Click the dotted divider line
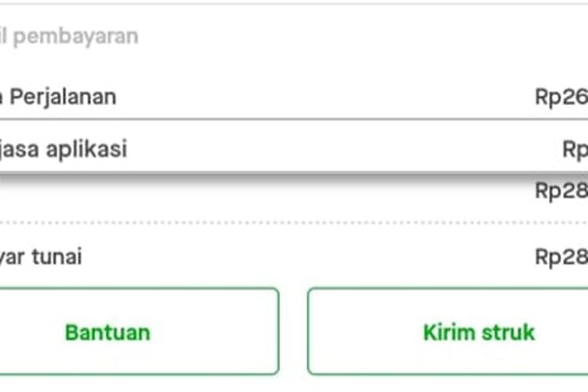The image size is (588, 392). [294, 222]
